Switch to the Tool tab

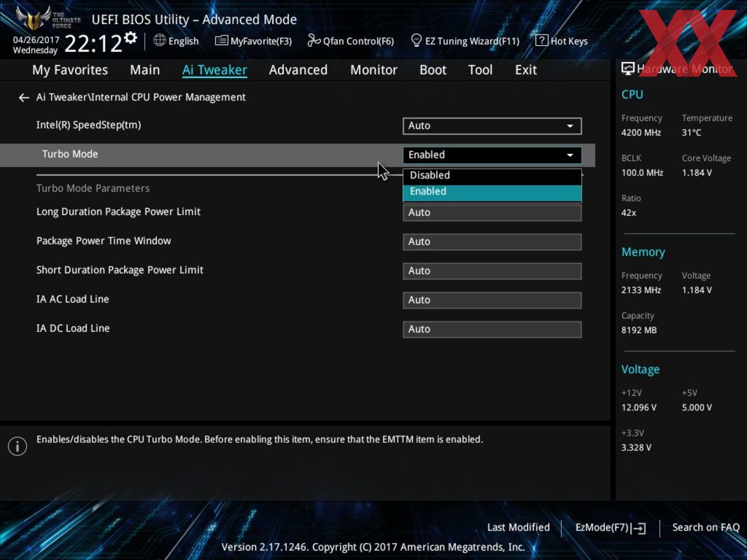[x=480, y=70]
